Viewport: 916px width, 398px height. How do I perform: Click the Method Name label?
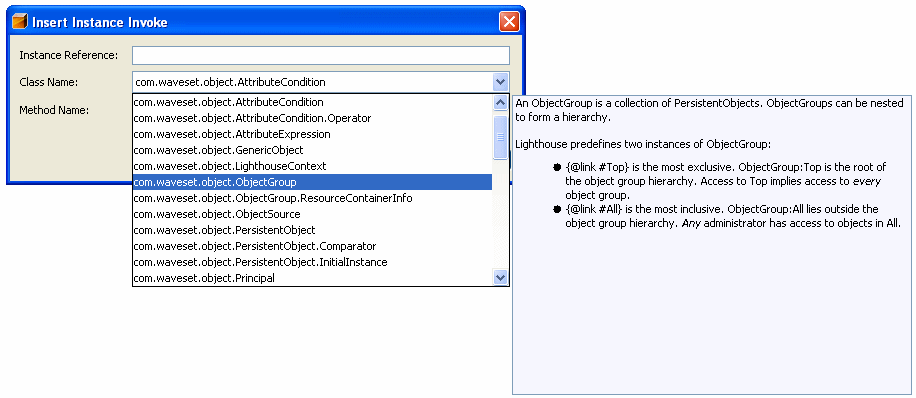click(54, 110)
